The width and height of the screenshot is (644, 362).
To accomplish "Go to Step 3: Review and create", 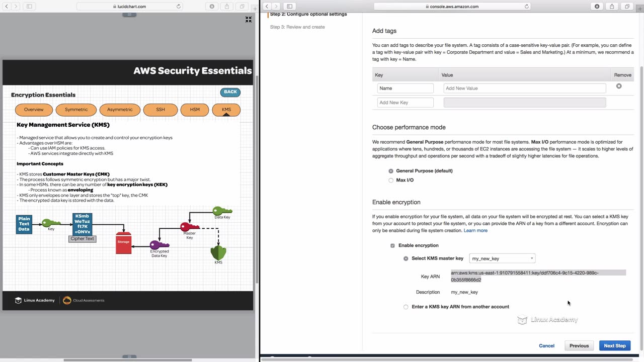I will pyautogui.click(x=297, y=27).
